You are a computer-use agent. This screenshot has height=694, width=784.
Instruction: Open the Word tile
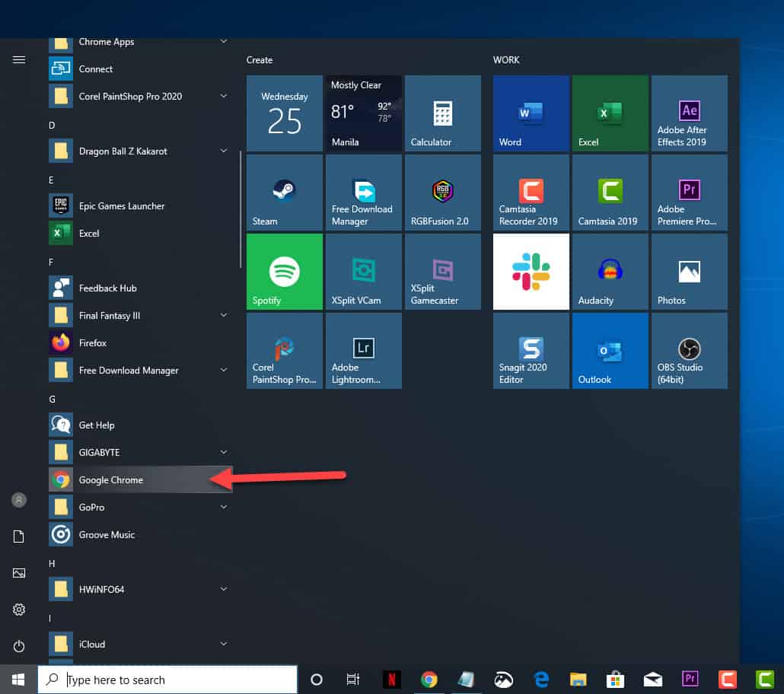[531, 113]
